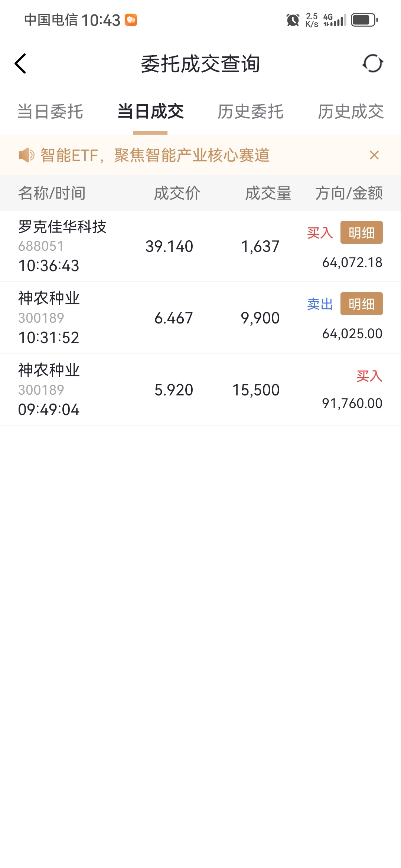401x868 pixels.
Task: Tap the 成交价 column header
Action: click(177, 193)
